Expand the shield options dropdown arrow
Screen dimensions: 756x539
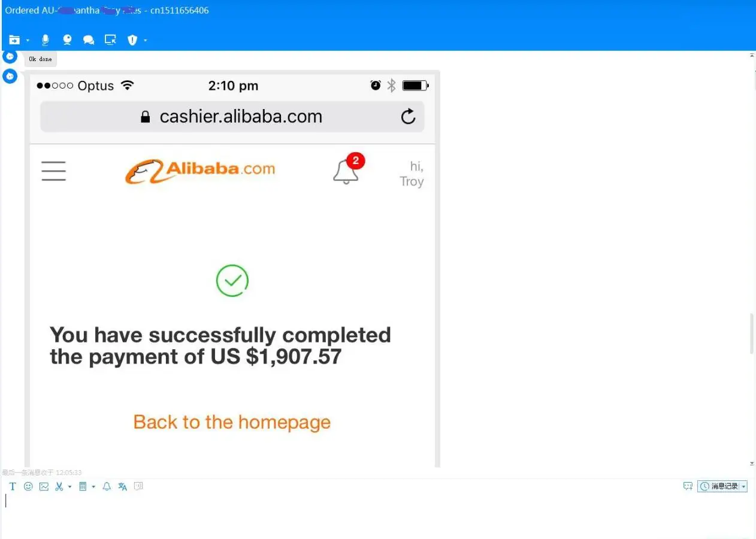tap(145, 41)
